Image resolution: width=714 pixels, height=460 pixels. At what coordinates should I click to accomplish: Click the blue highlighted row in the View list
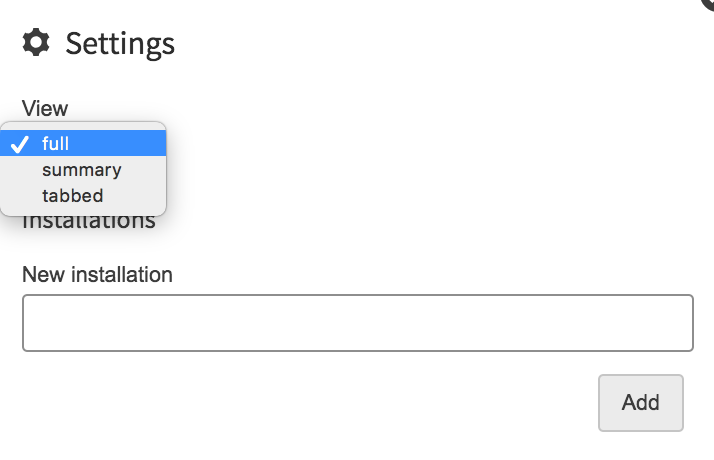(x=83, y=143)
